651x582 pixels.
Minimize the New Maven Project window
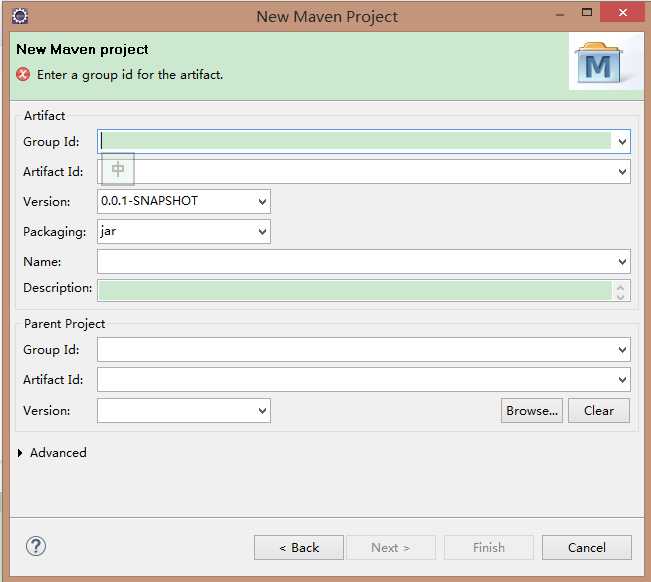560,15
